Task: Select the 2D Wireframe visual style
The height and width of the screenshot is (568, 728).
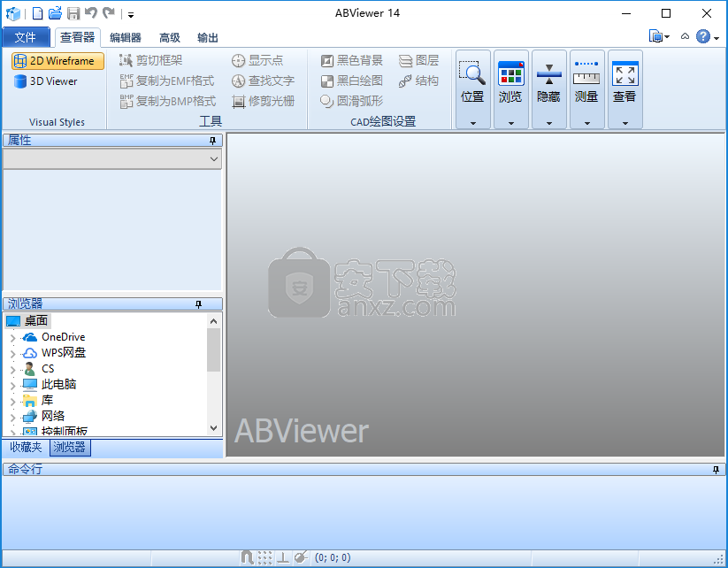Action: [57, 61]
